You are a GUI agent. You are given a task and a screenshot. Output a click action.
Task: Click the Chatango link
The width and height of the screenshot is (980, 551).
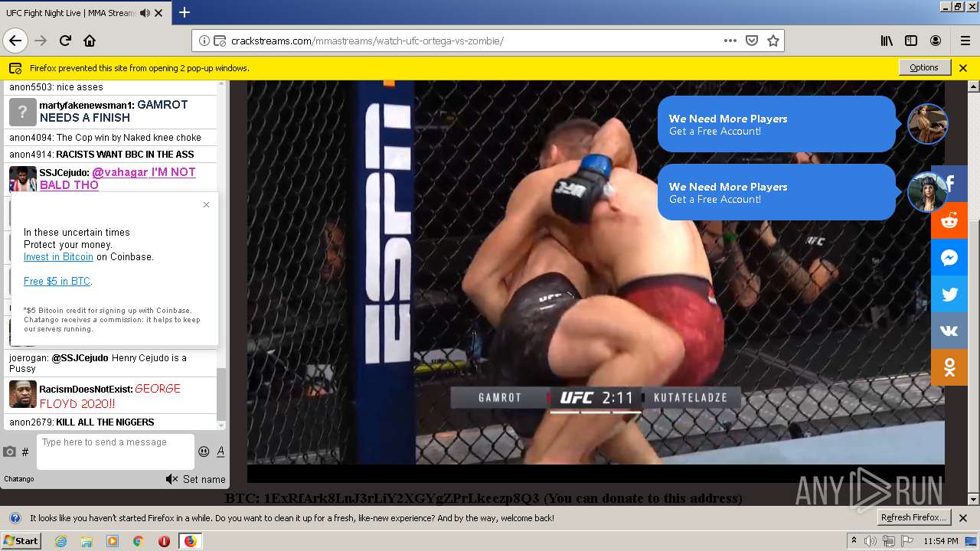click(x=19, y=479)
